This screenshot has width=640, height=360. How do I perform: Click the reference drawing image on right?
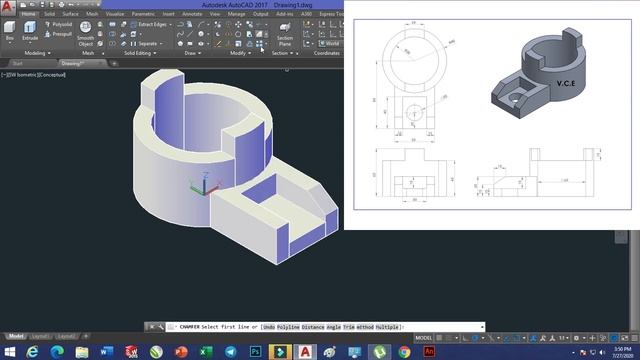tap(492, 114)
